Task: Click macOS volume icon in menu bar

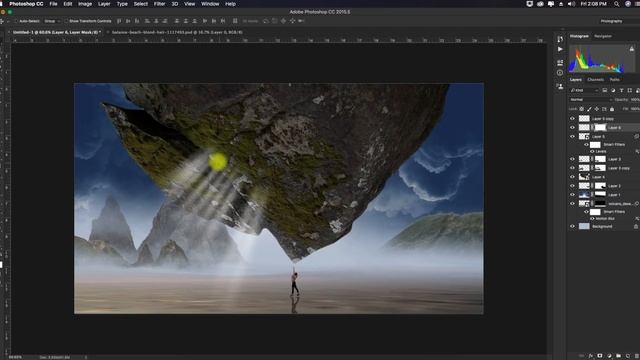Action: [x=571, y=4]
